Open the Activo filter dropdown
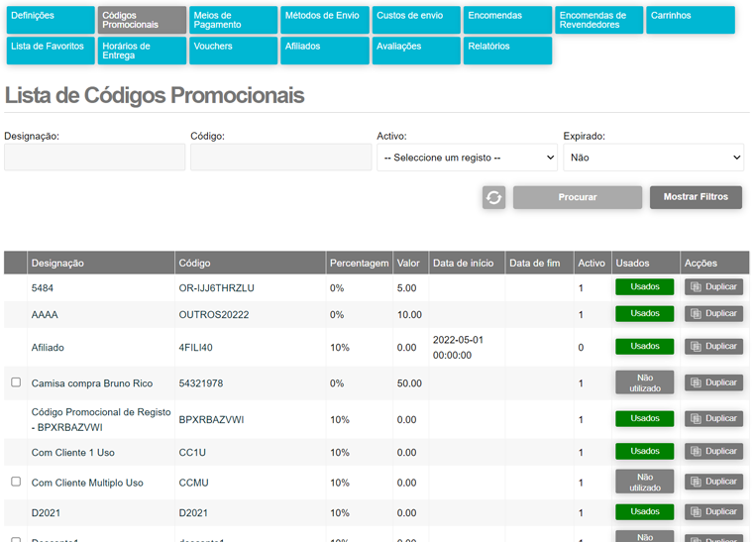Screen dimensions: 756x542 [467, 158]
